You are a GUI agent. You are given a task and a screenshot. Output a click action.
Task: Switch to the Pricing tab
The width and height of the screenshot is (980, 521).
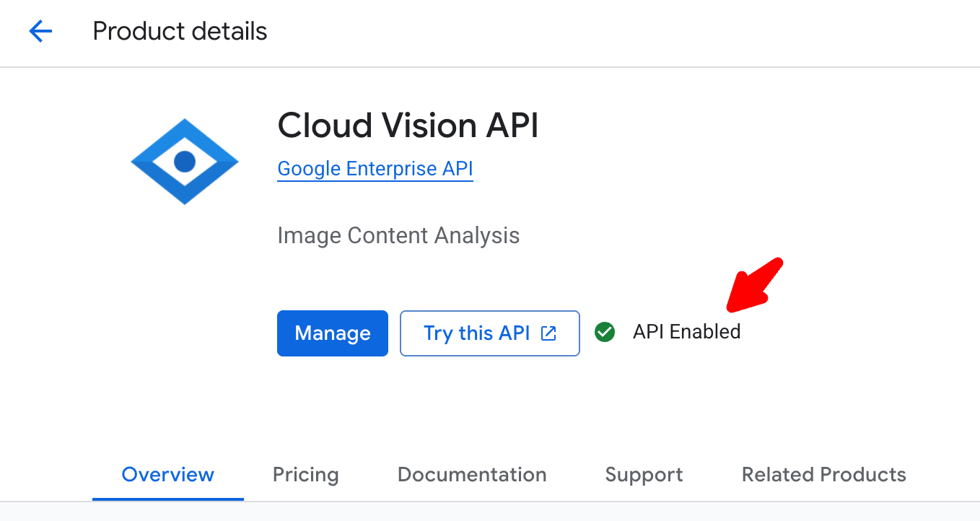[306, 475]
